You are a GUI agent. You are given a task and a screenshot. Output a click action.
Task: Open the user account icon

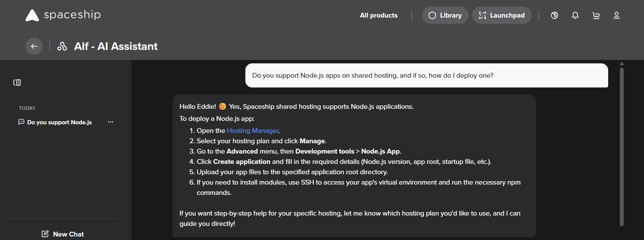point(616,15)
